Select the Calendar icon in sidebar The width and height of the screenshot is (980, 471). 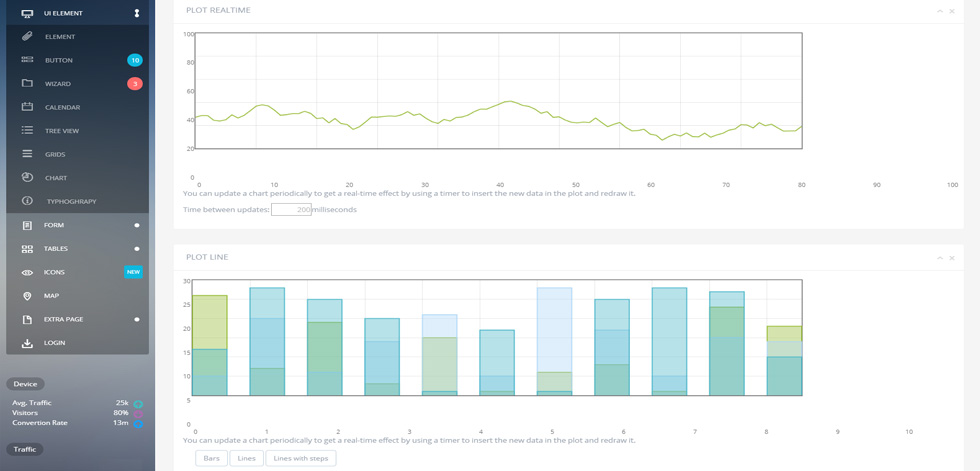coord(27,107)
